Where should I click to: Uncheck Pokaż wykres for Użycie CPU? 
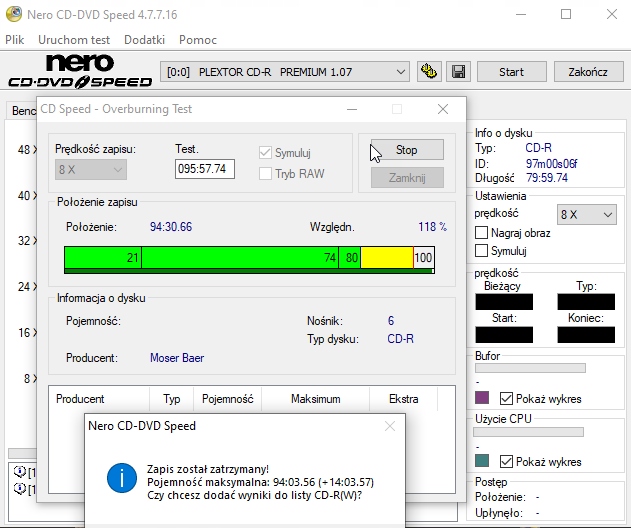point(506,462)
